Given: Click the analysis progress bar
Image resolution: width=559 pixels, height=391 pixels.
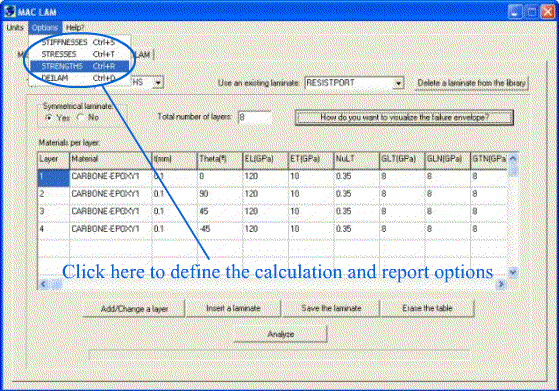Looking at the screenshot, I should point(279,355).
